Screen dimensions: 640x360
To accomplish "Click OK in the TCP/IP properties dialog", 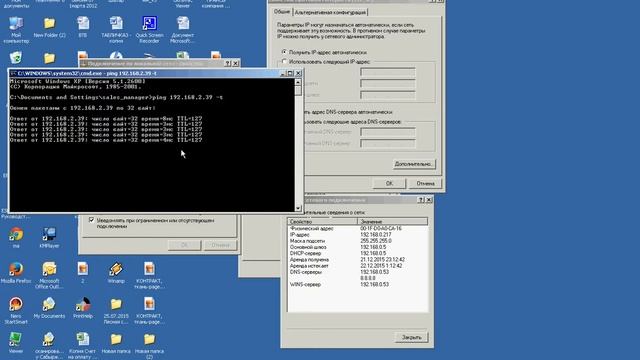I will 389,184.
